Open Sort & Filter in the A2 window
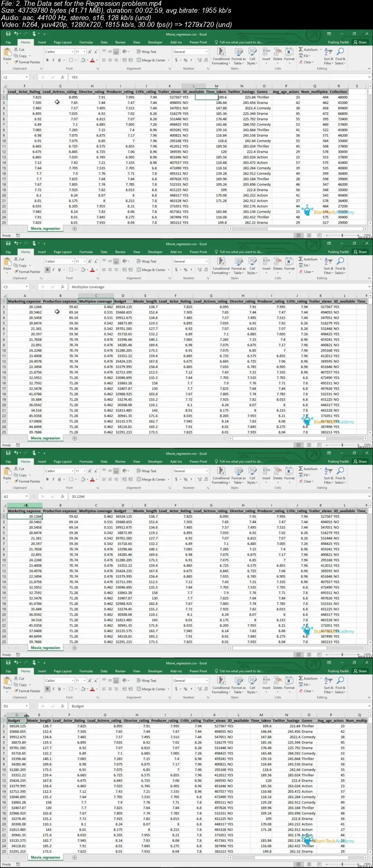This screenshot has height=868, width=373. tap(329, 475)
